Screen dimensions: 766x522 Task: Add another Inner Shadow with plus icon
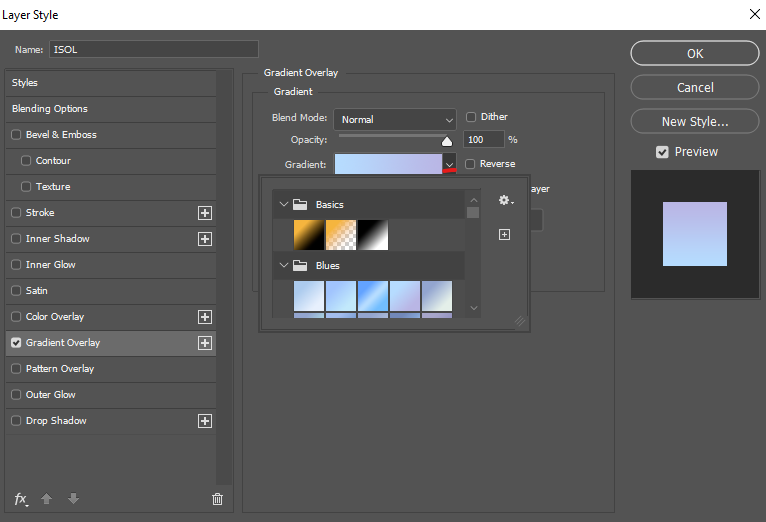click(x=205, y=239)
